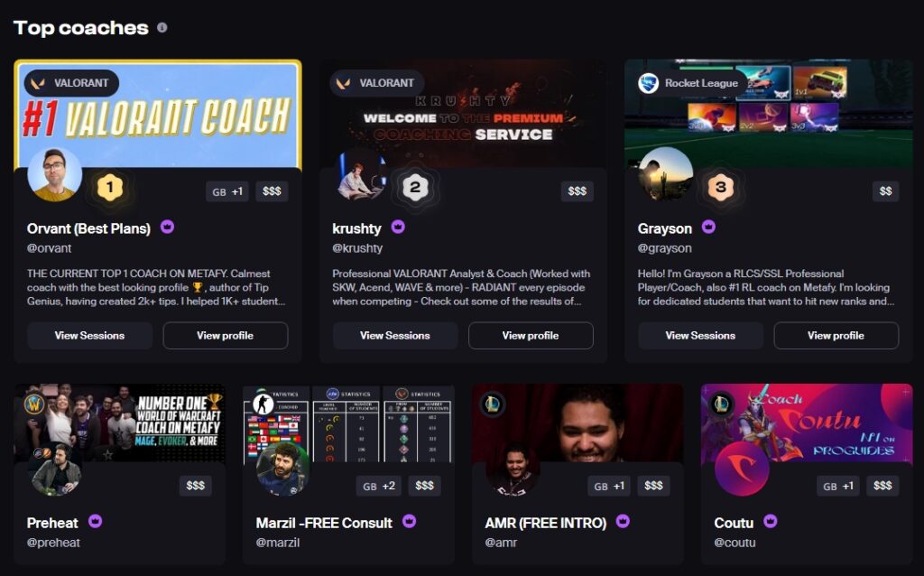Image resolution: width=924 pixels, height=576 pixels.
Task: Select the AMR (FREE INTRO) coach name
Action: pos(546,523)
